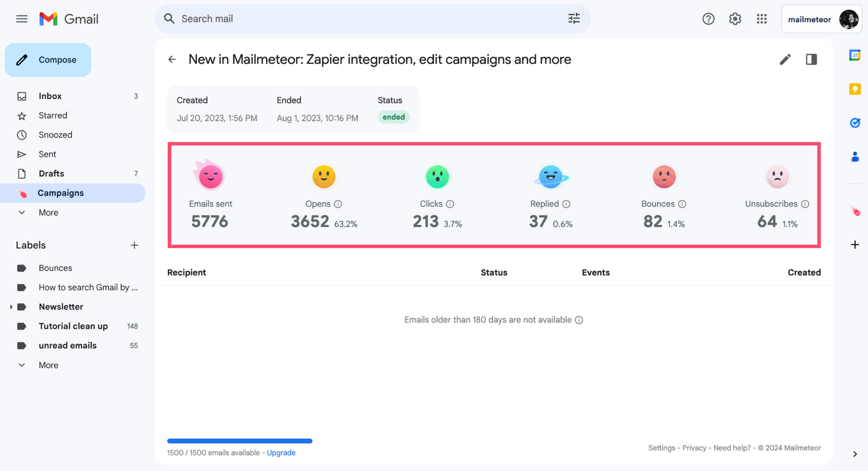Open the Settings footer link

tap(661, 448)
